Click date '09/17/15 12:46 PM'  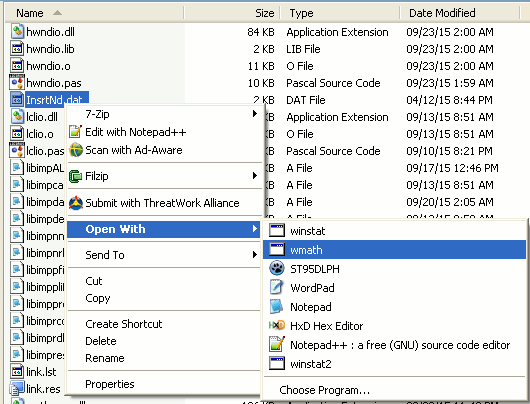452,168
